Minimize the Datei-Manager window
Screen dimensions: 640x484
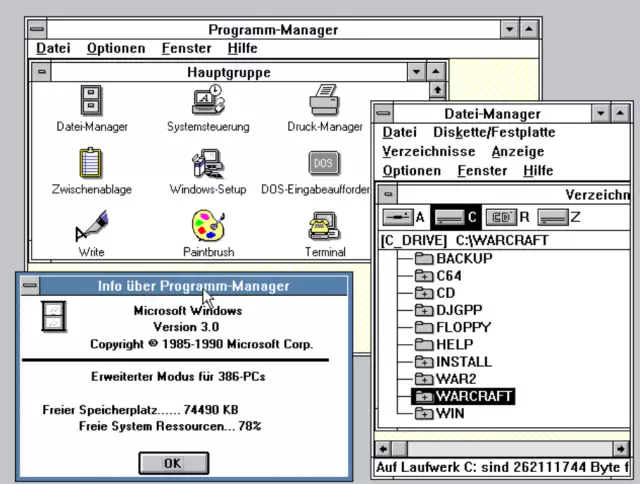601,113
